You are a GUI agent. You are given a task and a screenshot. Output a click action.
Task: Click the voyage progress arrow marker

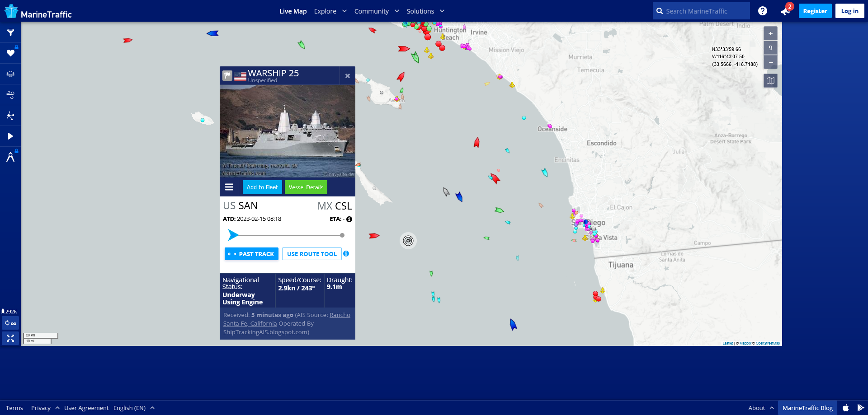coord(233,235)
